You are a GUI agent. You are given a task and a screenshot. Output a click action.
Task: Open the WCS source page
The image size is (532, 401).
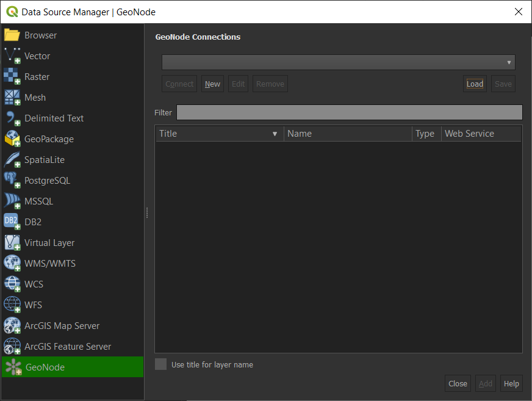[34, 284]
